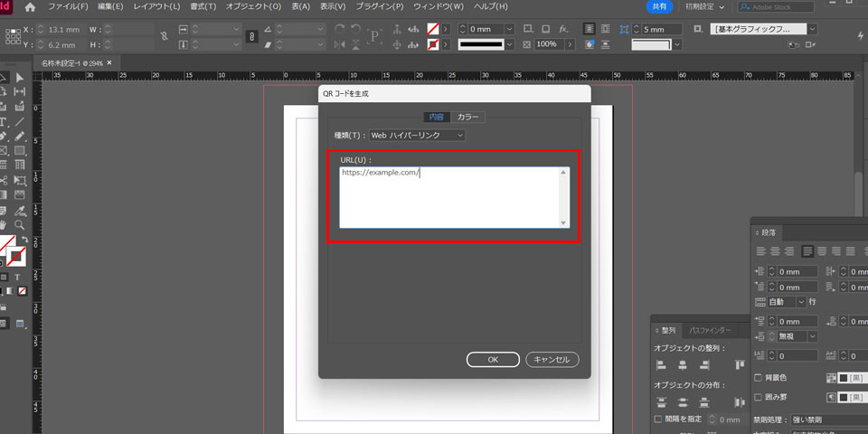The image size is (868, 434).
Task: Enable the 背景色 checkbox
Action: (759, 377)
